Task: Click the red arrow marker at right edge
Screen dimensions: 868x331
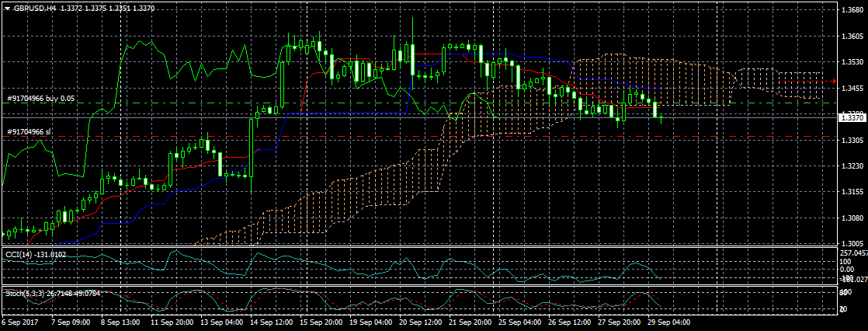Action: point(833,81)
